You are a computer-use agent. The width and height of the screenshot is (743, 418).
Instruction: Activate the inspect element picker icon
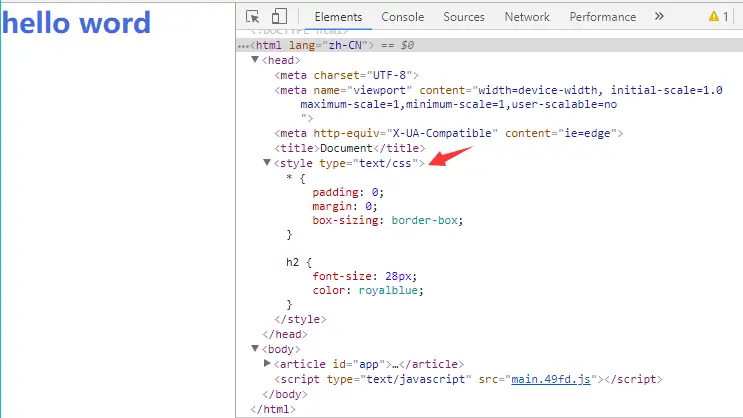coord(253,17)
